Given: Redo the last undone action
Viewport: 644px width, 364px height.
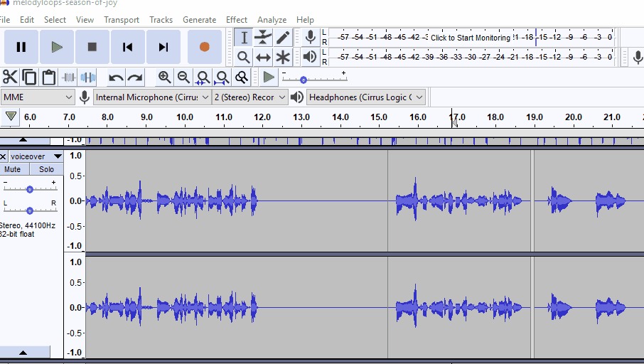Looking at the screenshot, I should pyautogui.click(x=135, y=77).
